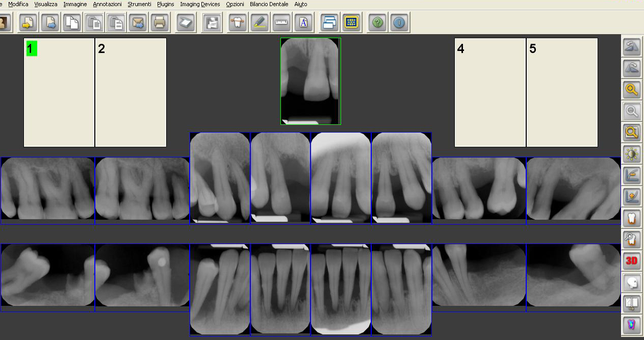This screenshot has height=340, width=644.
Task: Open the Immagine menu
Action: click(75, 4)
